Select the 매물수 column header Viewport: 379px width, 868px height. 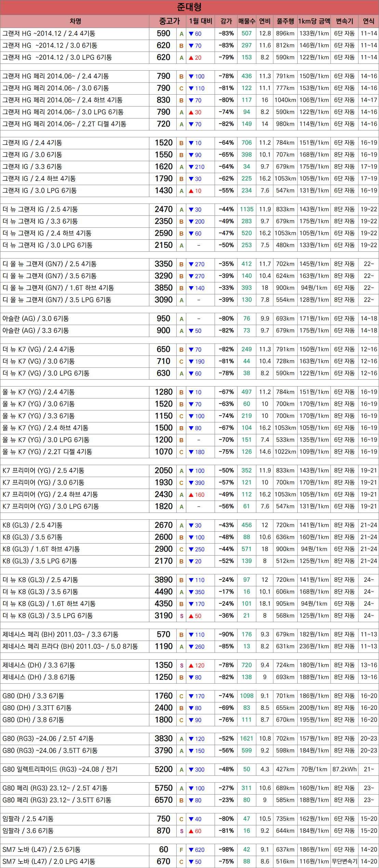246,21
